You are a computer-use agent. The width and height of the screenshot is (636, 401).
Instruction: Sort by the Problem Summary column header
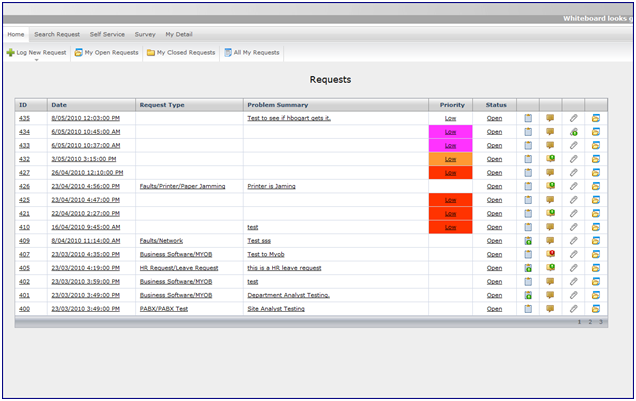278,105
